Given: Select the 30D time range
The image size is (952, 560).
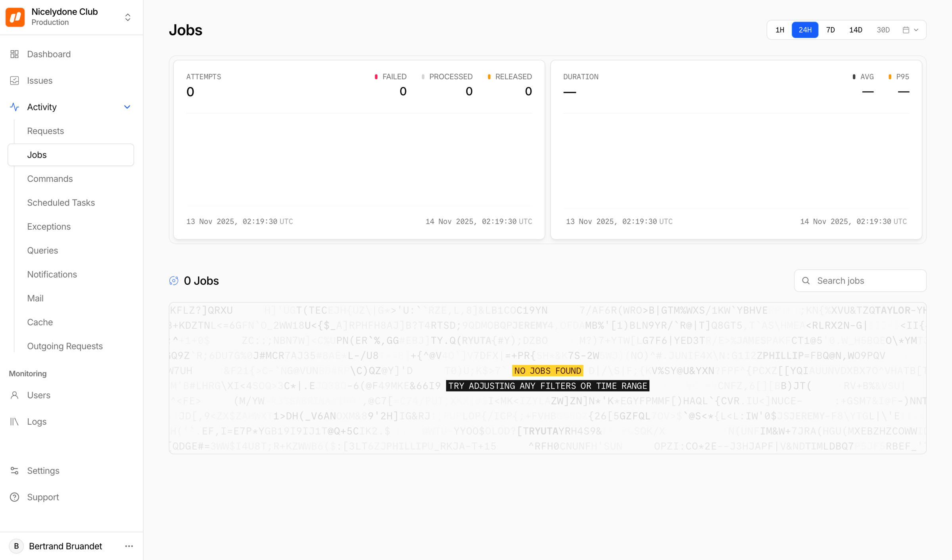Looking at the screenshot, I should [x=883, y=30].
